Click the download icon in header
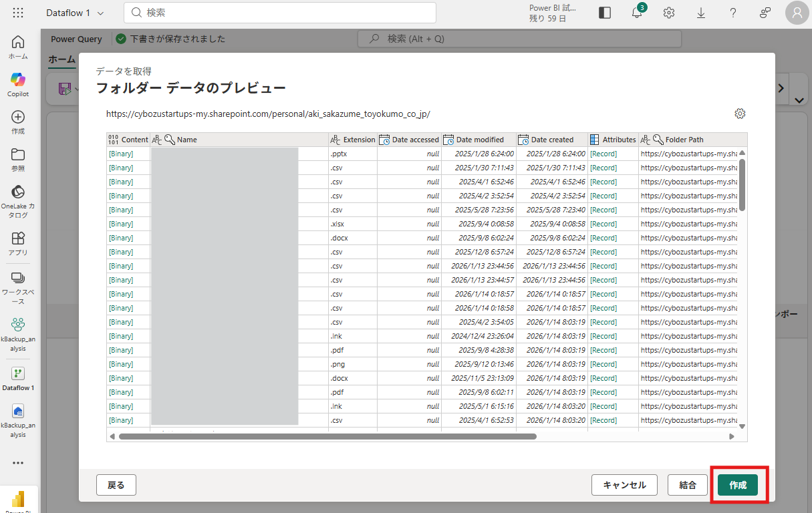The image size is (812, 513). pyautogui.click(x=701, y=13)
